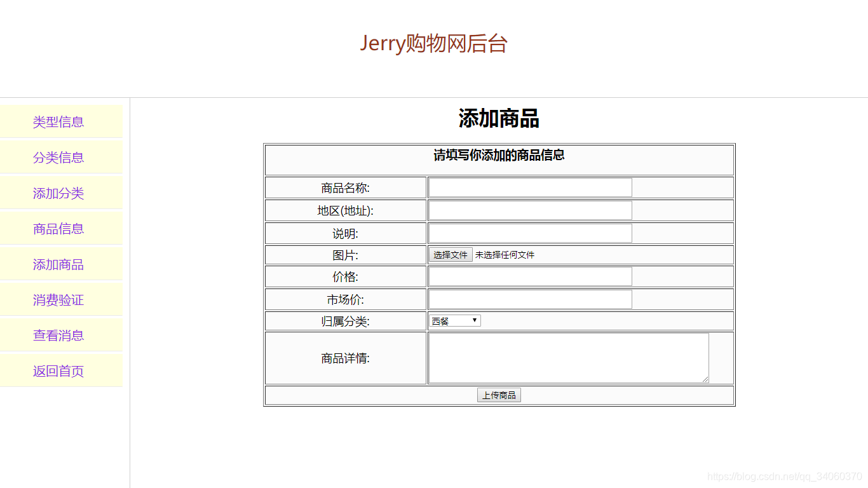
Task: Click the 地区(地址) text box
Action: coord(531,210)
